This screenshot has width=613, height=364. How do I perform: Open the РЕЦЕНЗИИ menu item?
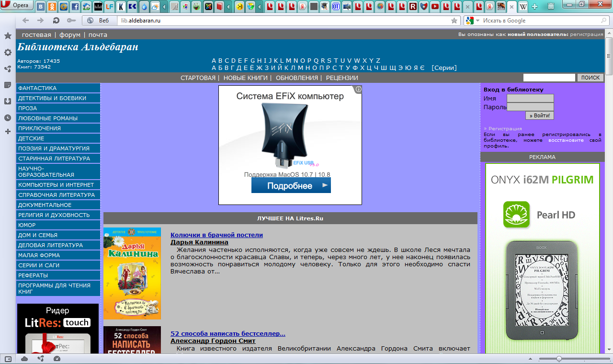(x=342, y=78)
